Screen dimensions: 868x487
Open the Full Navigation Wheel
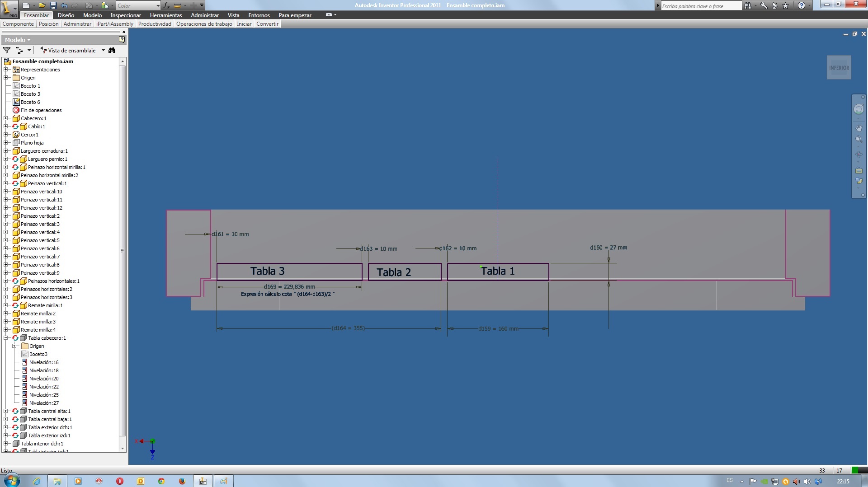point(859,109)
